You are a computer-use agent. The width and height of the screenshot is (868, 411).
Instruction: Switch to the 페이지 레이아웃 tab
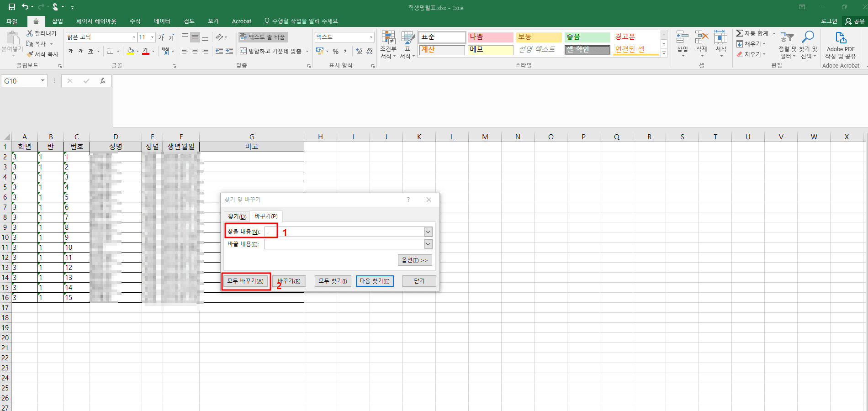click(96, 21)
